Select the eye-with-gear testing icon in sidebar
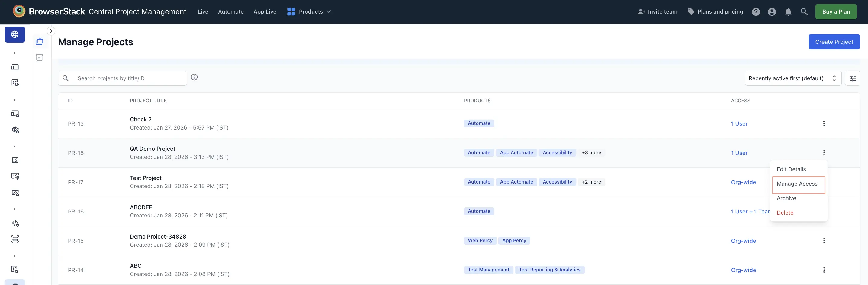868x285 pixels. pyautogui.click(x=15, y=130)
